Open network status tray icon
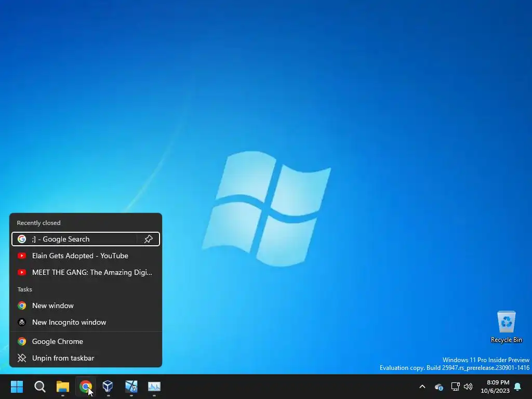The width and height of the screenshot is (532, 399). [455, 387]
